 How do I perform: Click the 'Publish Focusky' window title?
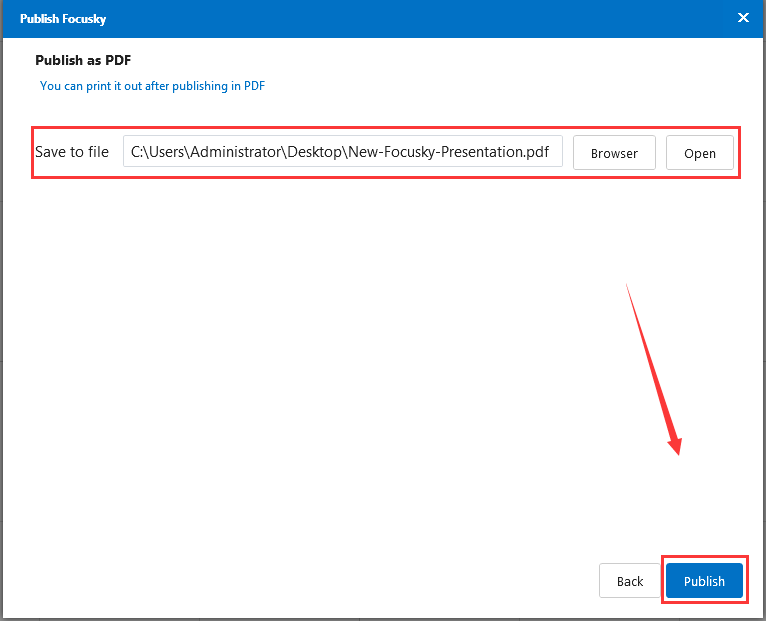tap(63, 19)
